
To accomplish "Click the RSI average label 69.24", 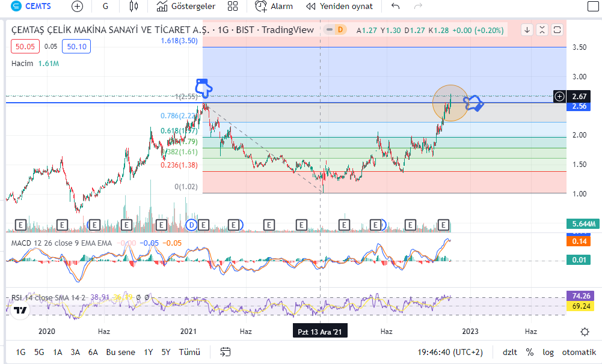I will (x=581, y=306).
